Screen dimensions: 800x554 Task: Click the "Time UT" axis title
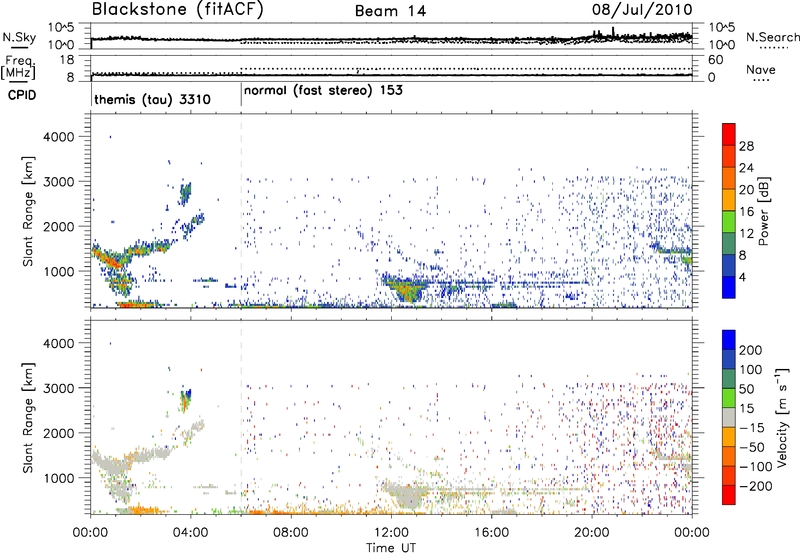pos(391,547)
